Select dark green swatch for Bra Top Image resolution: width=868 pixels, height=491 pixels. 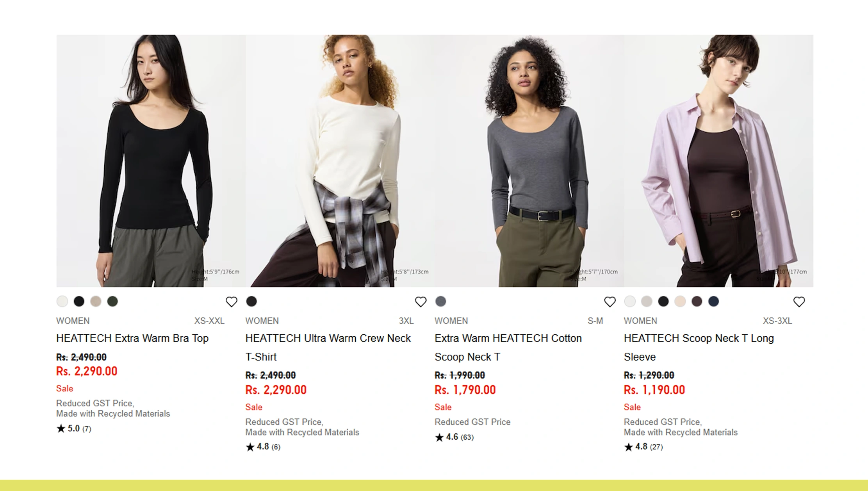[112, 301]
